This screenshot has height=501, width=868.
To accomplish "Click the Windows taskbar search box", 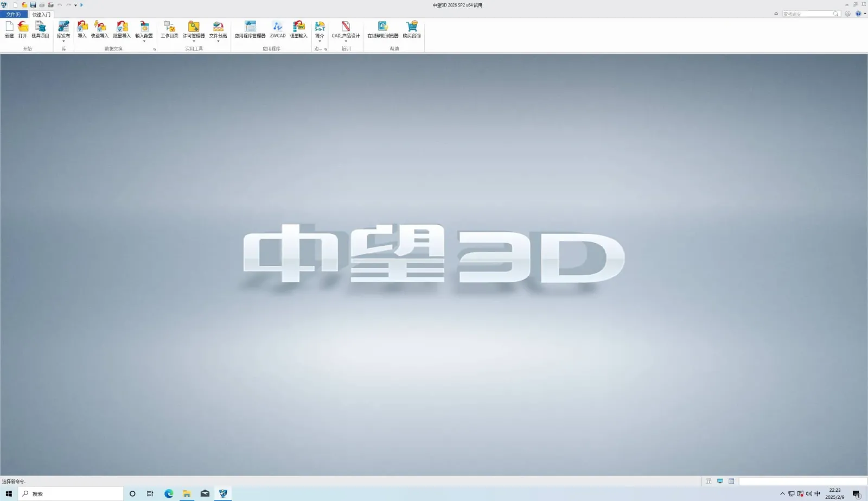I will point(71,493).
